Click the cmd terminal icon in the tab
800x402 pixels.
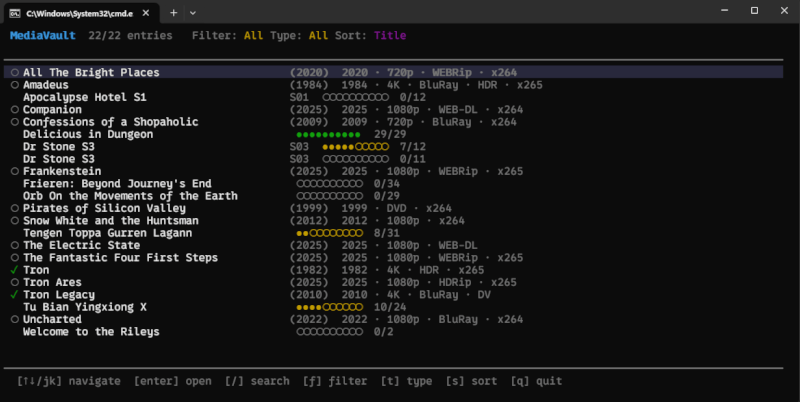[16, 12]
